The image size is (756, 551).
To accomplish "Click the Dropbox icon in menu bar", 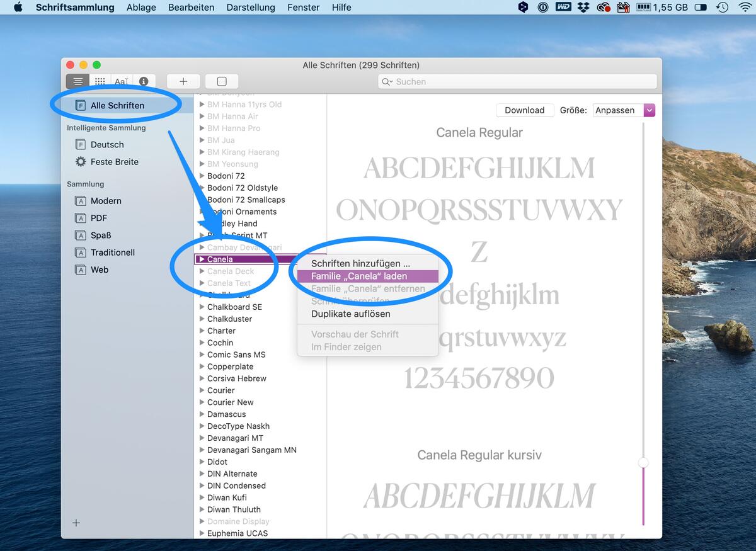I will tap(583, 8).
